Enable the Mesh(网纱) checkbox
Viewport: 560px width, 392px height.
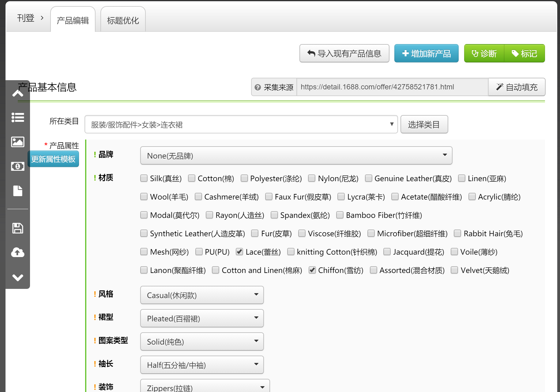click(144, 252)
